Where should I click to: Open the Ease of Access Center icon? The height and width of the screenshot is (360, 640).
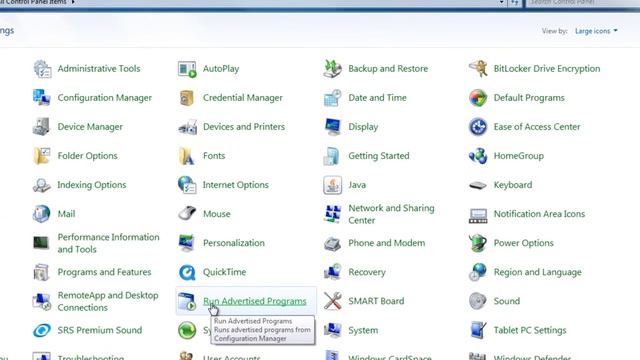click(x=478, y=127)
